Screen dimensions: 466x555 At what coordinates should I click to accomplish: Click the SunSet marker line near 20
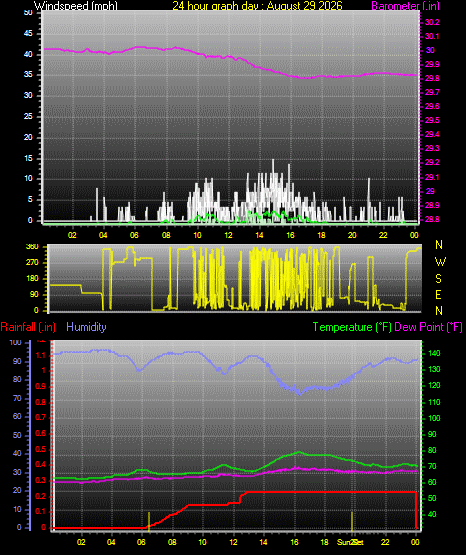click(352, 521)
